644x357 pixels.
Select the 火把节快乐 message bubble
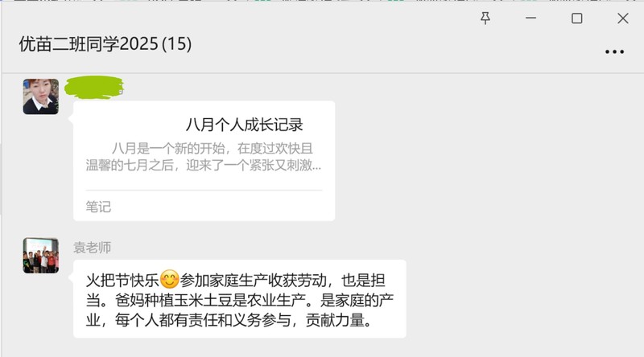(239, 299)
